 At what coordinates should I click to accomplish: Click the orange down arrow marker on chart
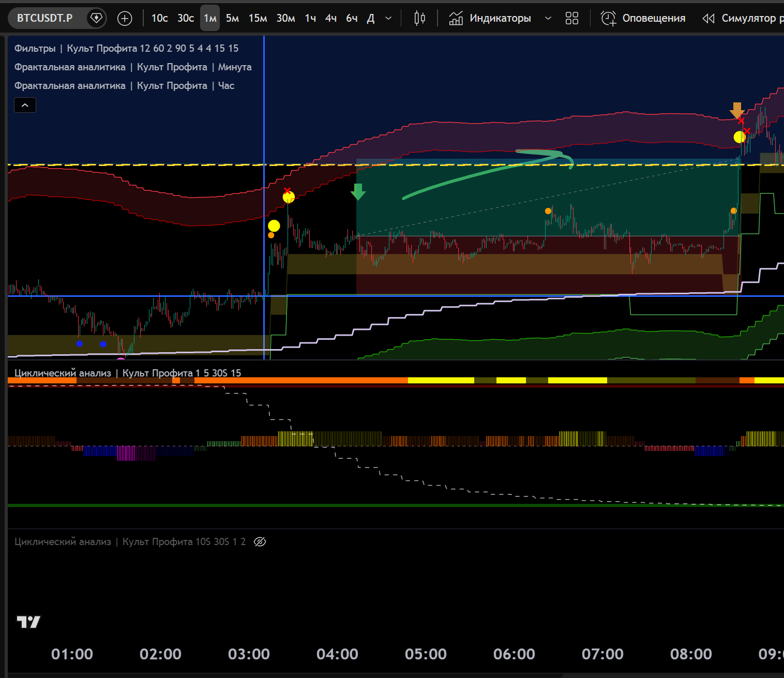737,110
